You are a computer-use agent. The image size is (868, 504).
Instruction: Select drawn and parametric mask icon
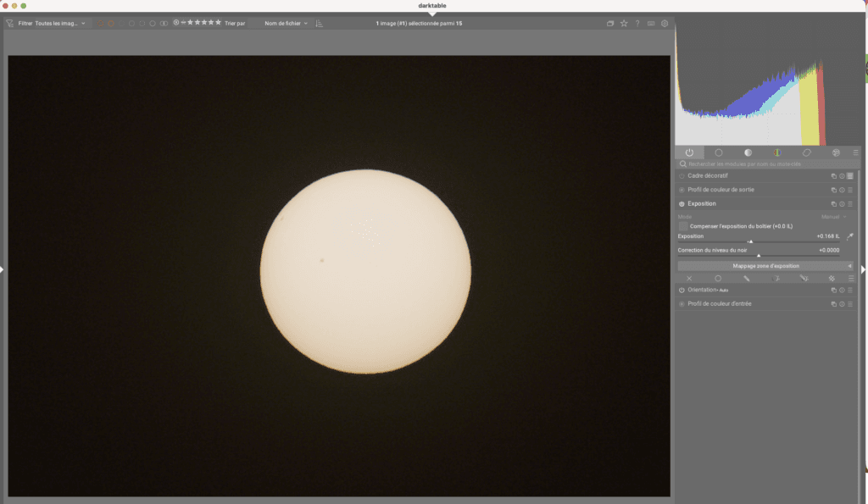coord(804,279)
